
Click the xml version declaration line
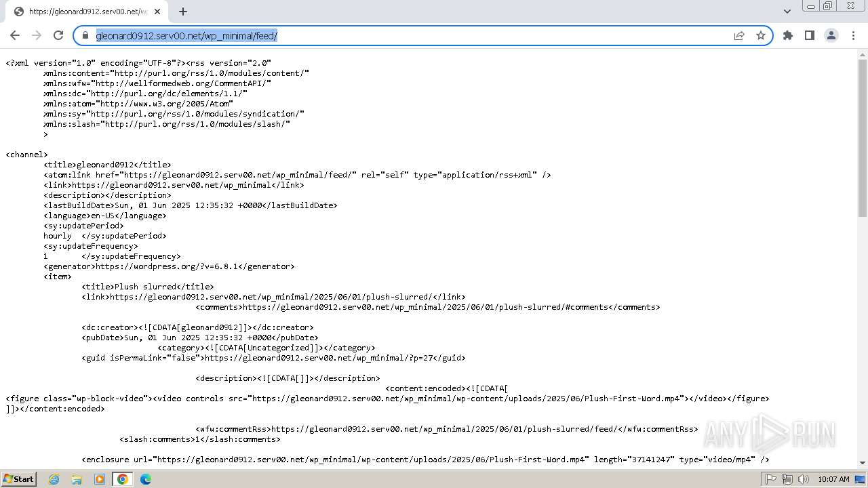[138, 63]
